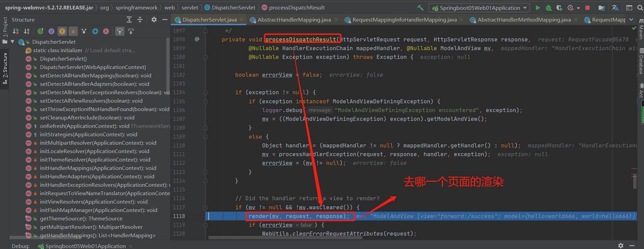
Task: Open Springboot05Web01Application run configuration dropdown
Action: [479, 8]
